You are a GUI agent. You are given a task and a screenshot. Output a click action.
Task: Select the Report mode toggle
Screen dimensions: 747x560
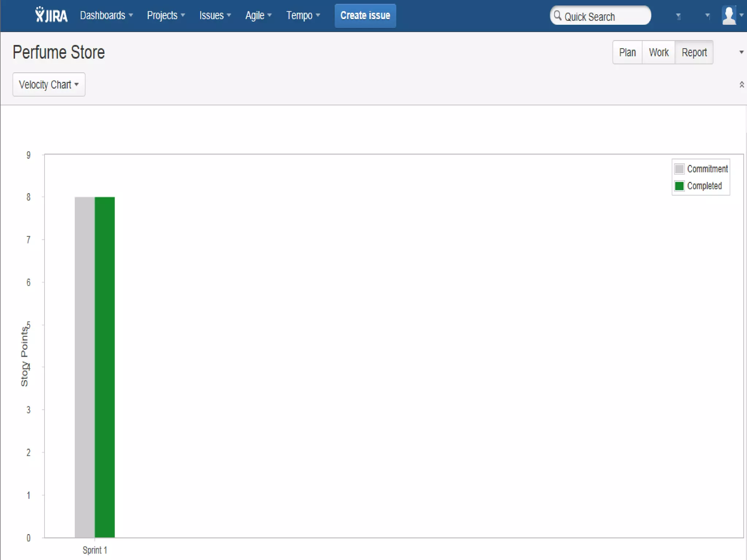694,52
